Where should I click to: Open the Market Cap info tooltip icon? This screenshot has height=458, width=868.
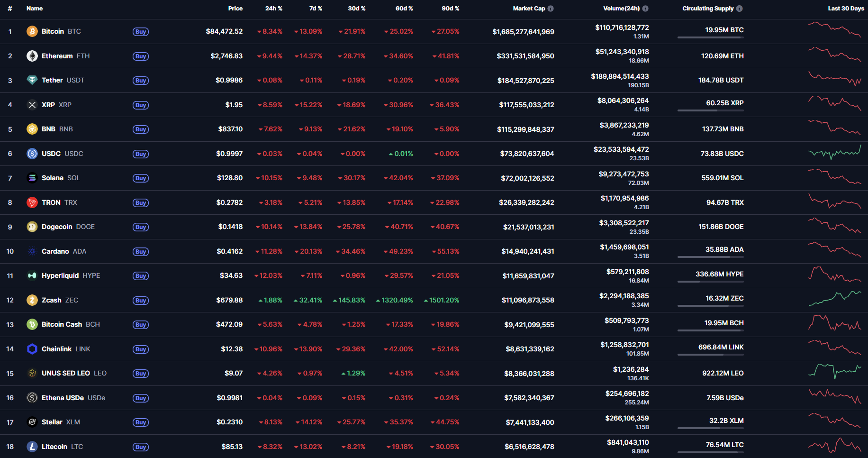551,9
